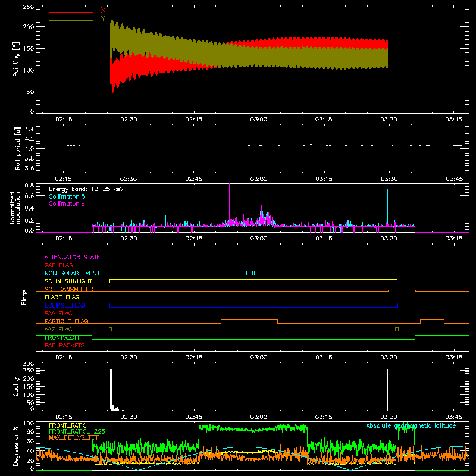This screenshot has width=476, height=476.
Task: Select the Collimator 8 legend entry
Action: [67, 196]
